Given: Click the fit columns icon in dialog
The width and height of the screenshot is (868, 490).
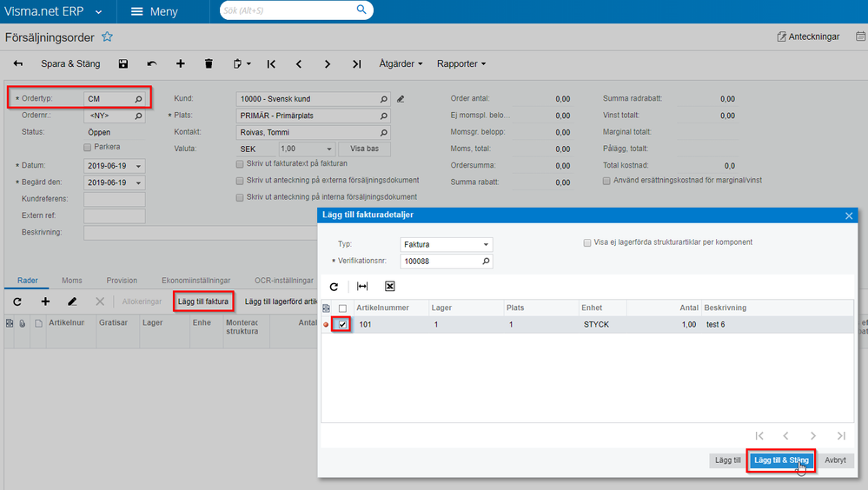Looking at the screenshot, I should 362,286.
